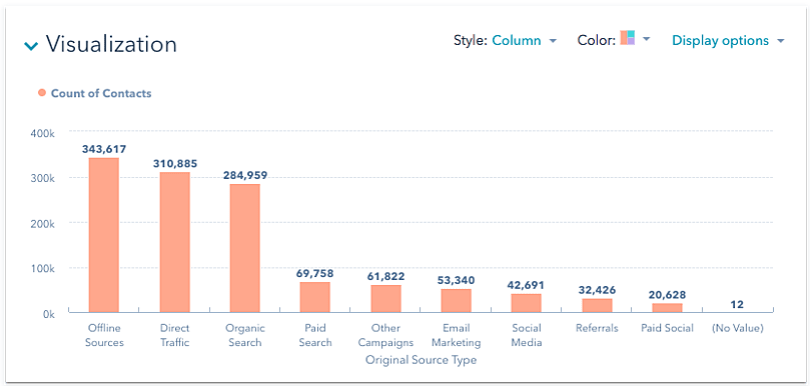Click the Other Campaigns axis label

click(x=386, y=335)
